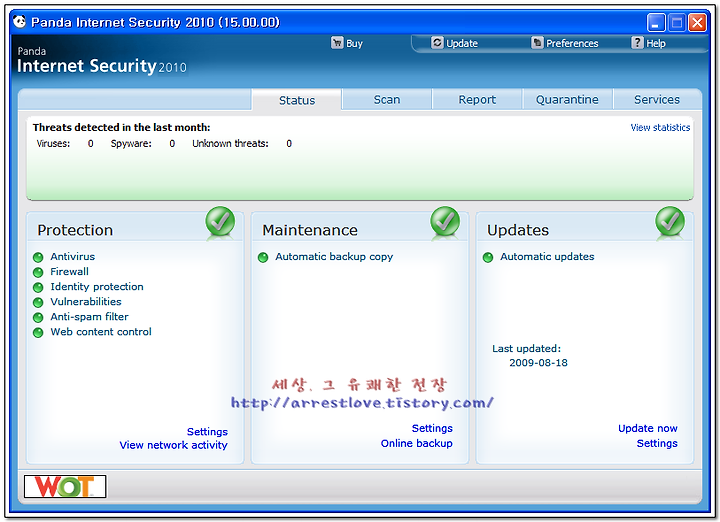Click green dot next to Web content control

point(38,332)
